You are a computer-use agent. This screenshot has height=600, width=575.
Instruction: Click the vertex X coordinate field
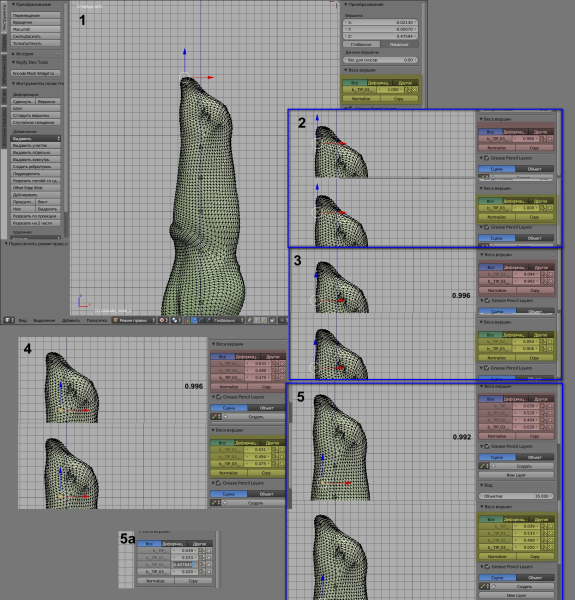click(x=380, y=23)
